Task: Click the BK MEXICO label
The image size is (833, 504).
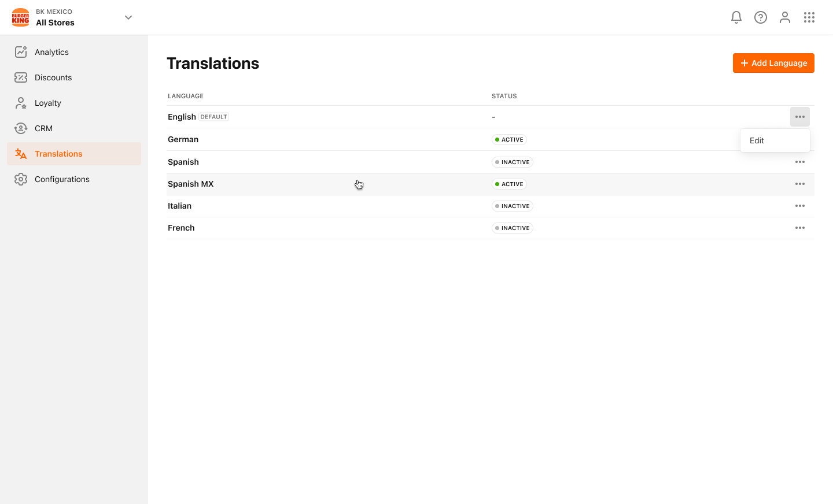Action: 54,12
